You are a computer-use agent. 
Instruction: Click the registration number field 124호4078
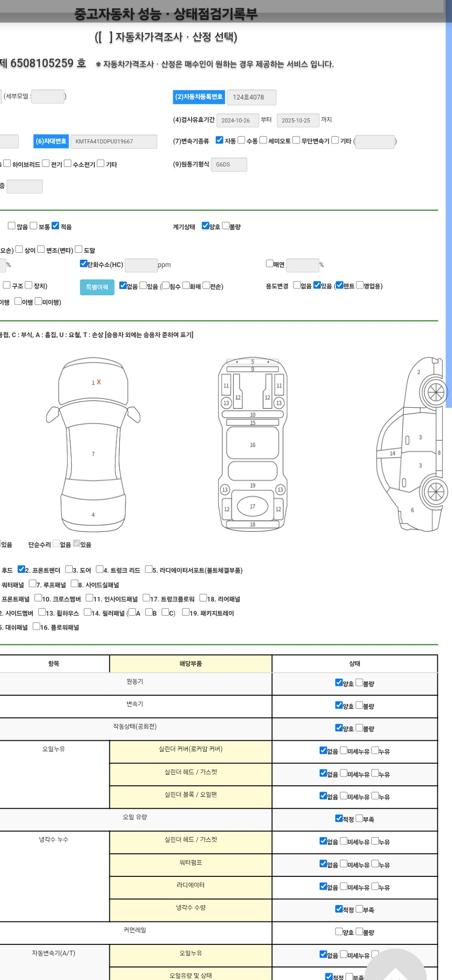[x=251, y=97]
